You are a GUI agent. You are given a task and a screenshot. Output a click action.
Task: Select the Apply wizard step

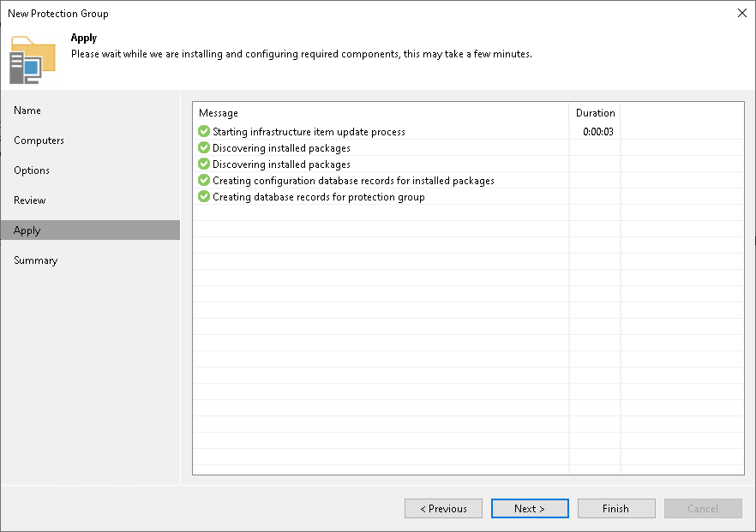(90, 230)
